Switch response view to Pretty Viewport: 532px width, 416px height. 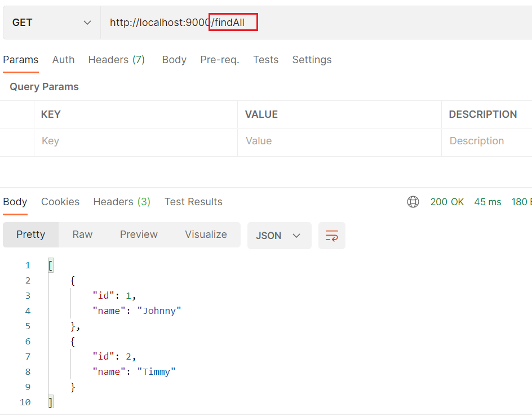point(30,235)
